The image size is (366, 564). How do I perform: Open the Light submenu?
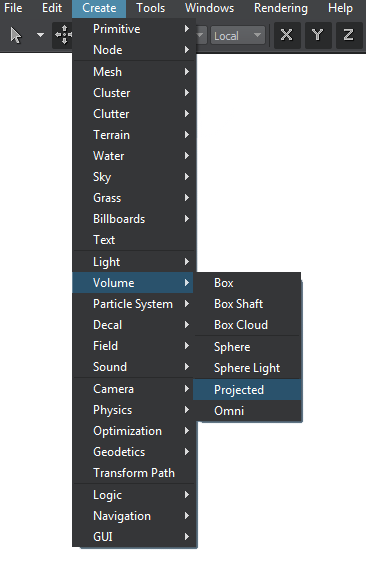tap(134, 262)
